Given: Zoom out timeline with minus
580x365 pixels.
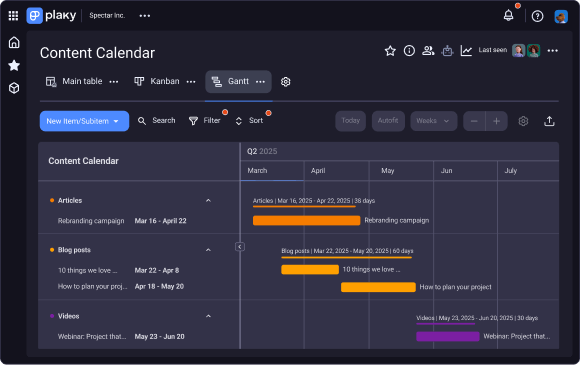Looking at the screenshot, I should click(474, 121).
